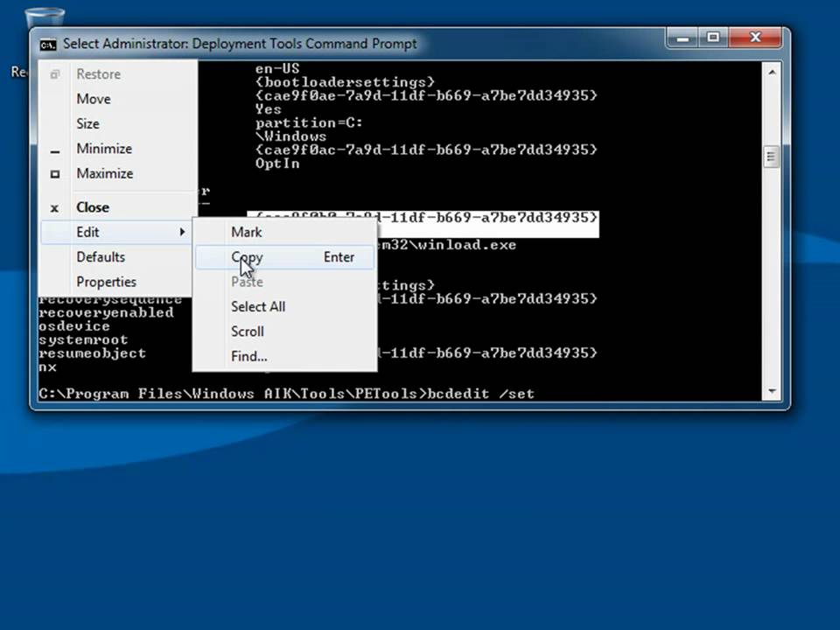Choose Mark in the Edit submenu

click(x=284, y=232)
